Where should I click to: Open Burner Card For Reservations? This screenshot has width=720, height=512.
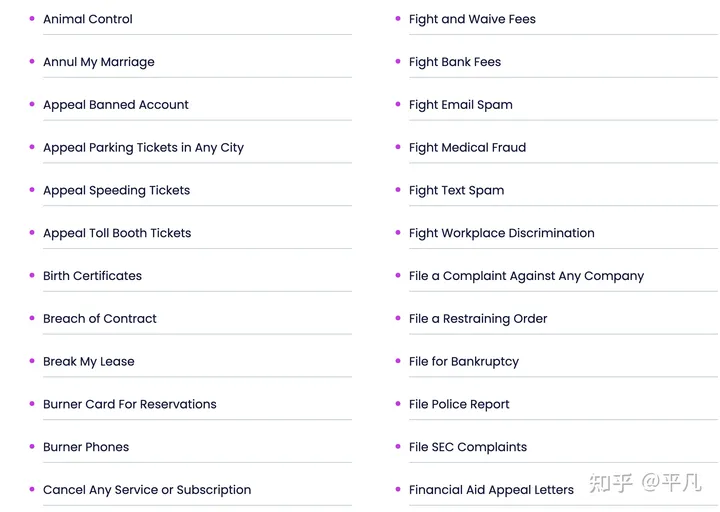130,405
